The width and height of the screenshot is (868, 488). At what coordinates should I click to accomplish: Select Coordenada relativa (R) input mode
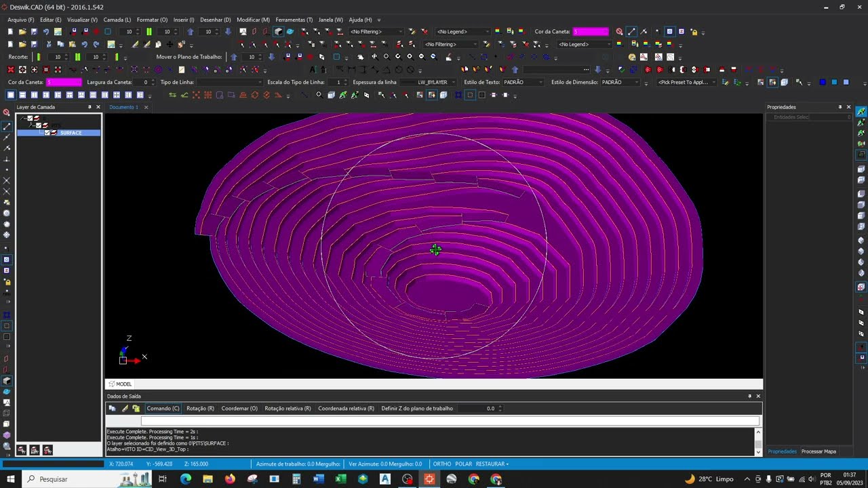coord(346,408)
